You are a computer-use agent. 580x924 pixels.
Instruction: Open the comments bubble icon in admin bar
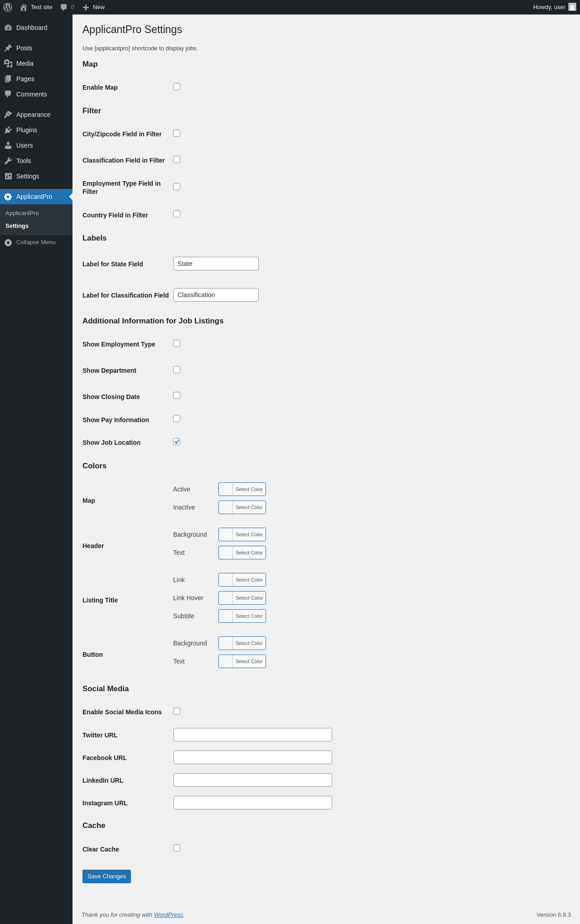click(63, 7)
